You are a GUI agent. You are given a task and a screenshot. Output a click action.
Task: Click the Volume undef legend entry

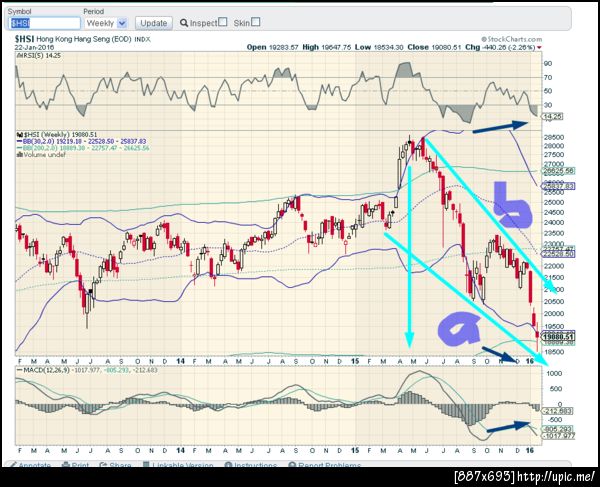pos(41,155)
